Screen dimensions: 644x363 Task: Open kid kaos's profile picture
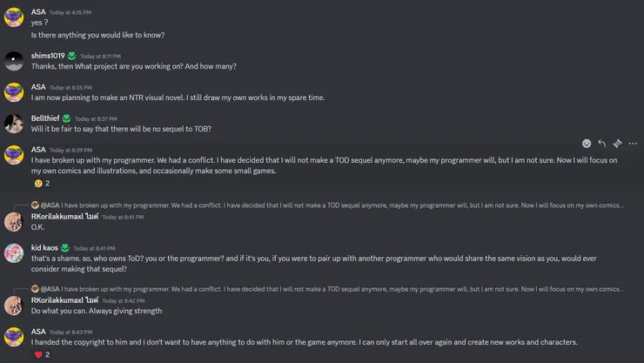pos(14,252)
